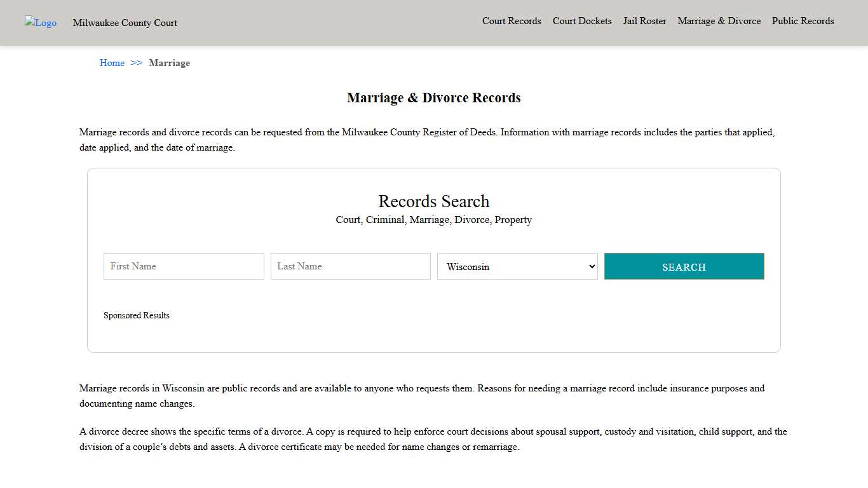The height and width of the screenshot is (488, 868).
Task: Click the Milwaukee County Court site title
Action: 125,23
